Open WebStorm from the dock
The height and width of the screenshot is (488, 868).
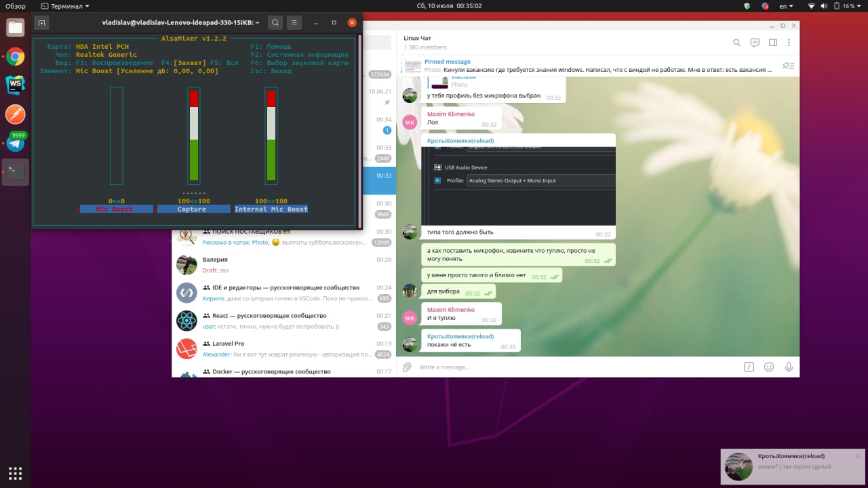pyautogui.click(x=15, y=85)
